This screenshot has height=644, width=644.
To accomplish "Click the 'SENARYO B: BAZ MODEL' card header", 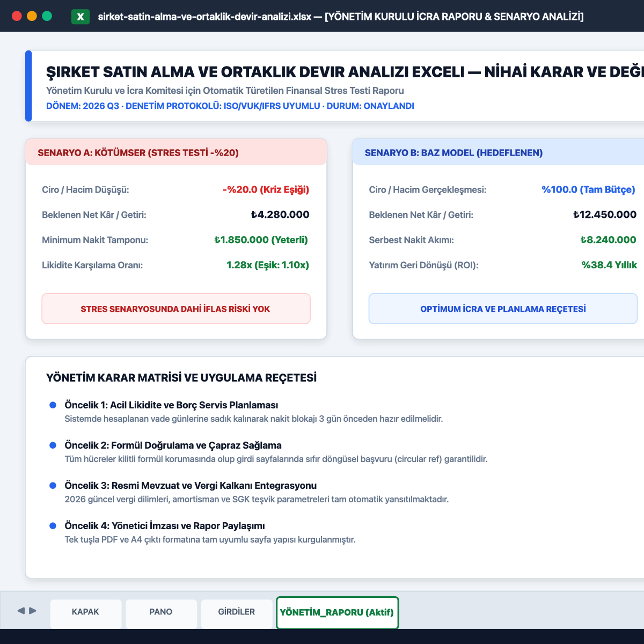I will pyautogui.click(x=498, y=152).
